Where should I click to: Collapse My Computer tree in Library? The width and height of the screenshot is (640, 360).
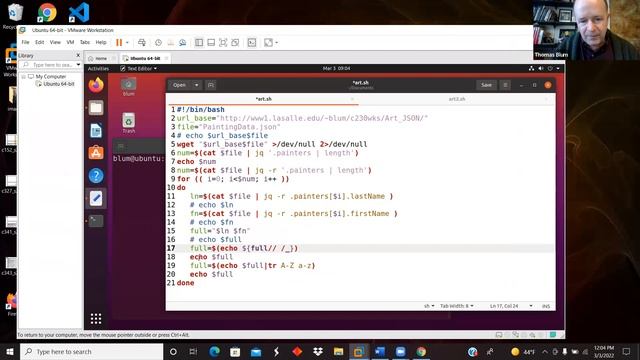click(23, 77)
